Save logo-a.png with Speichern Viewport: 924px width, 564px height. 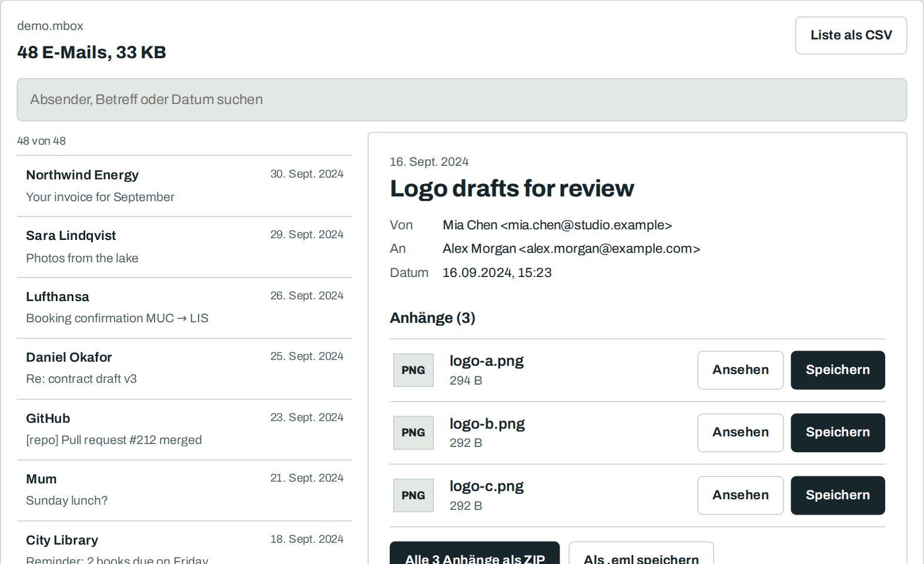[838, 370]
